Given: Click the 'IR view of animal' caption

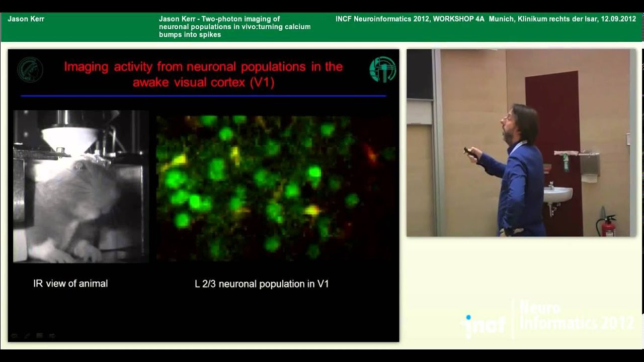Looking at the screenshot, I should point(70,284).
